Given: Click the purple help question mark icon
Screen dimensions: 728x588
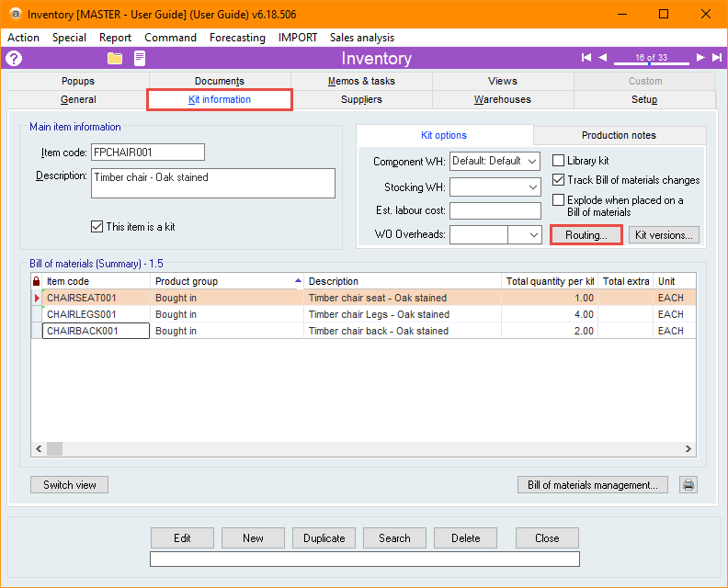Looking at the screenshot, I should (x=14, y=59).
